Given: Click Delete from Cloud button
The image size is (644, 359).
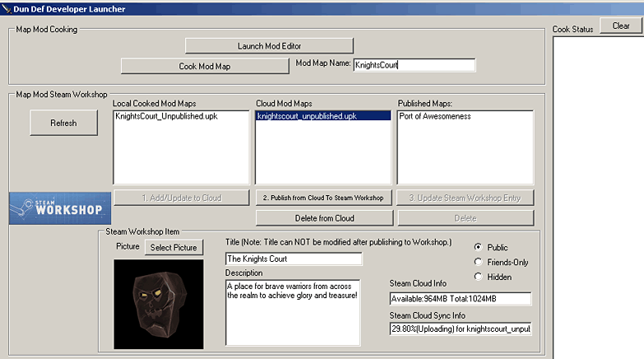Looking at the screenshot, I should tap(324, 218).
